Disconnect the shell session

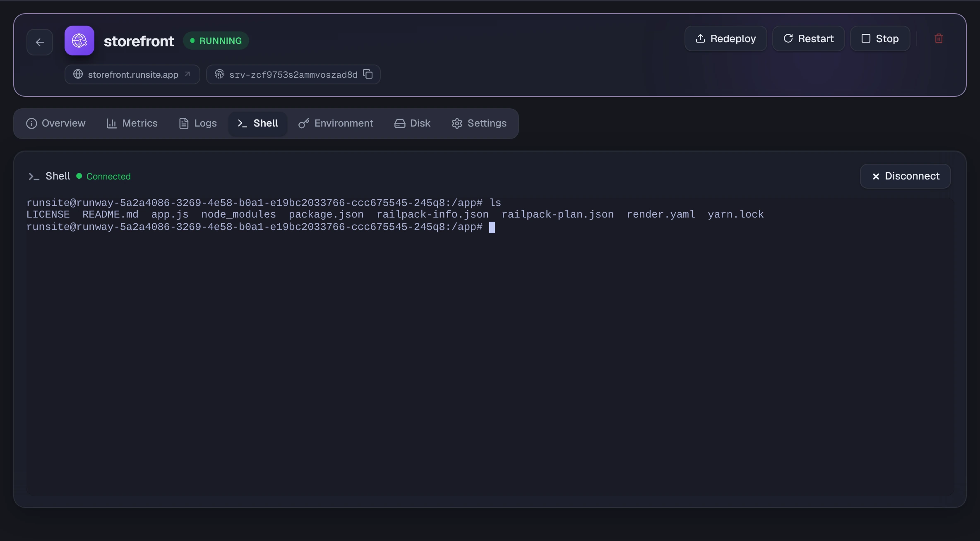point(906,176)
